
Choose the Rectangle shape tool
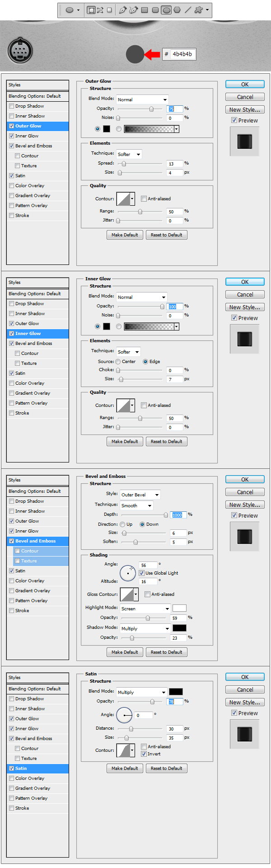click(145, 10)
